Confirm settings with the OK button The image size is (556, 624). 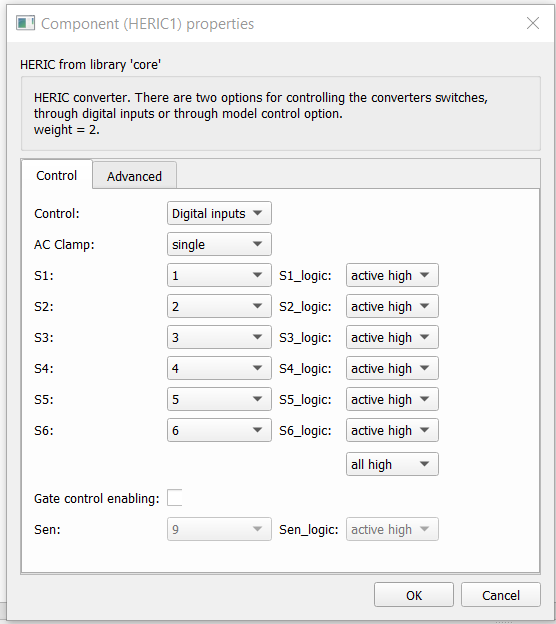[414, 595]
